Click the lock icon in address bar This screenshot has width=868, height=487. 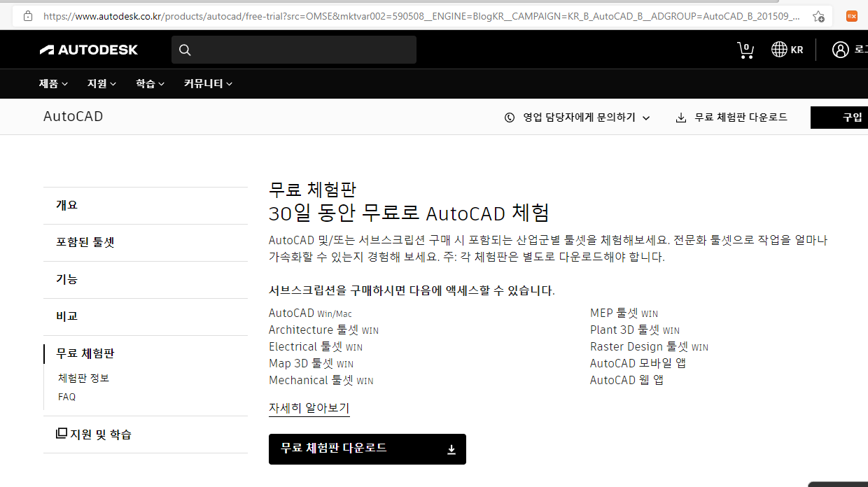pyautogui.click(x=28, y=15)
